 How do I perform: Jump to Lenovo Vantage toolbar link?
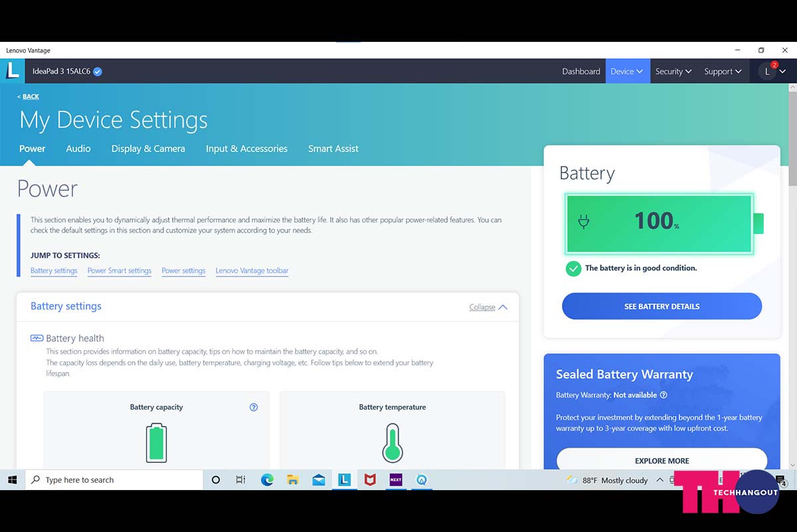point(252,271)
